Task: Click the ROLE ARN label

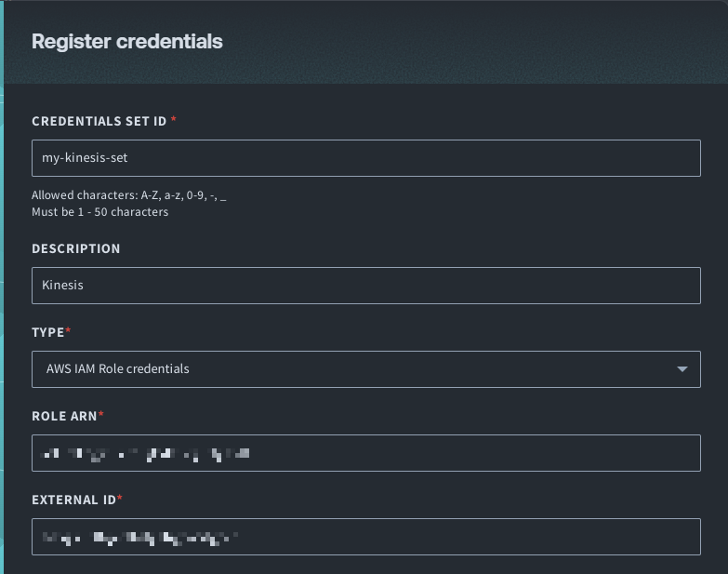Action: pos(64,416)
